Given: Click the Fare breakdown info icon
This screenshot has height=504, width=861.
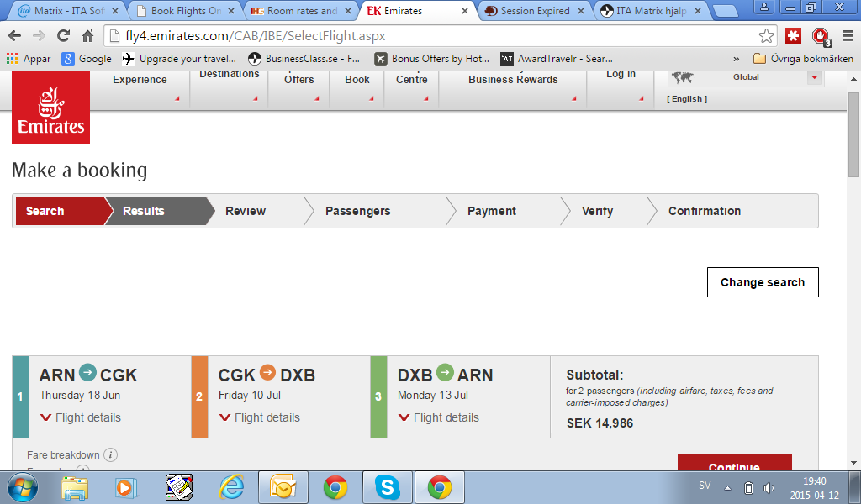Looking at the screenshot, I should tap(110, 454).
